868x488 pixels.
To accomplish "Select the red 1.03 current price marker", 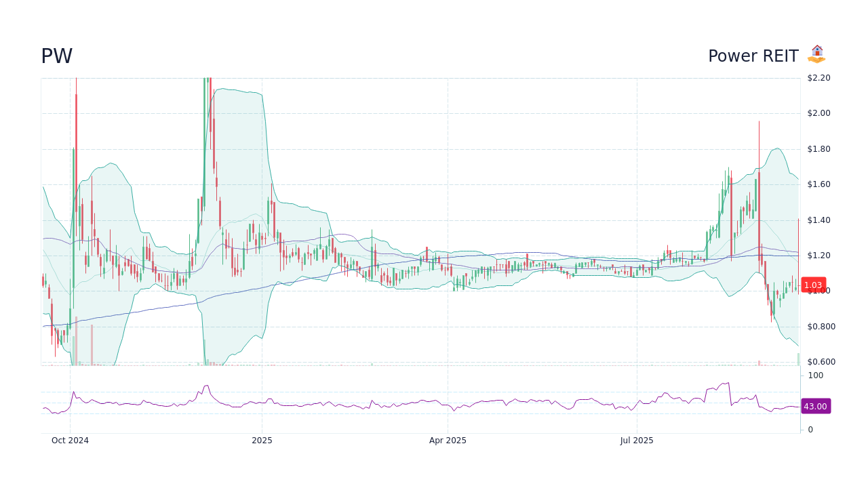I will pos(813,285).
